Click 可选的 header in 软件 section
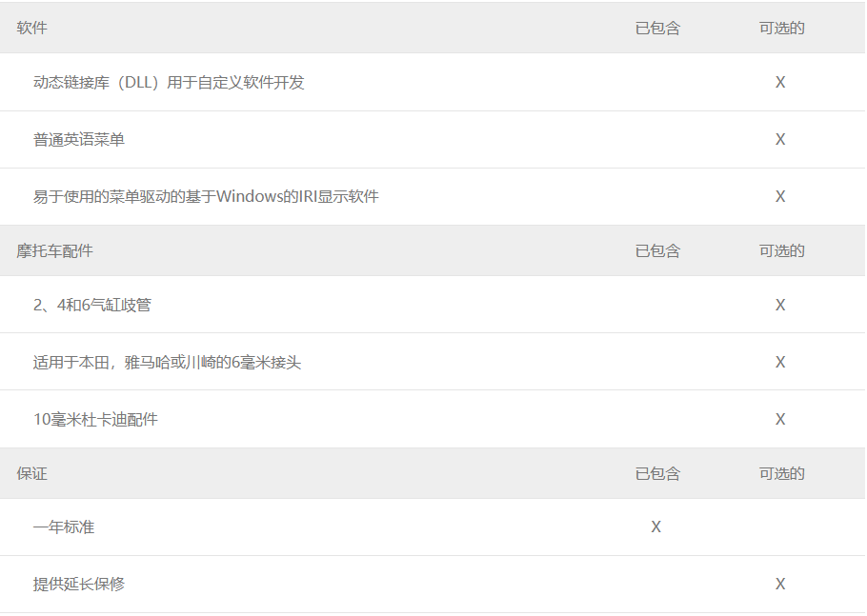Screen dimensions: 867x616 (x=781, y=28)
